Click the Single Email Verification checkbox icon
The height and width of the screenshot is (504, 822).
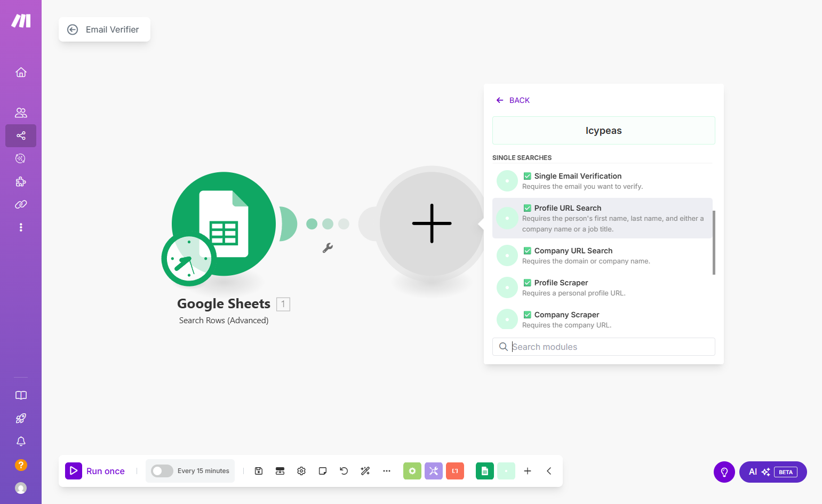[527, 176]
